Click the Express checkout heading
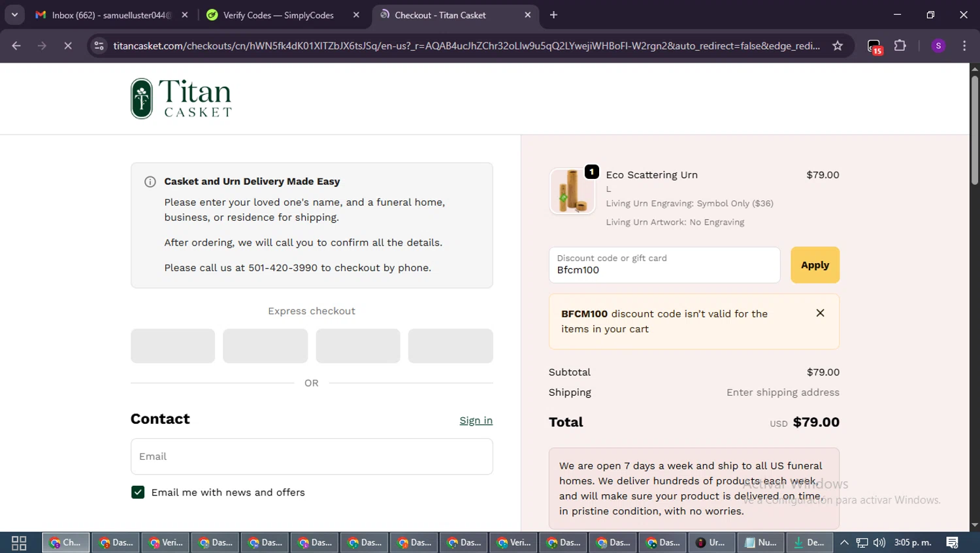This screenshot has width=980, height=553. pos(312,311)
